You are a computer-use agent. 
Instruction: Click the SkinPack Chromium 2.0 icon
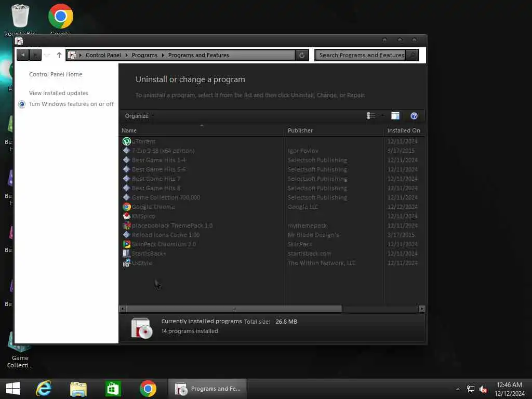tap(127, 244)
